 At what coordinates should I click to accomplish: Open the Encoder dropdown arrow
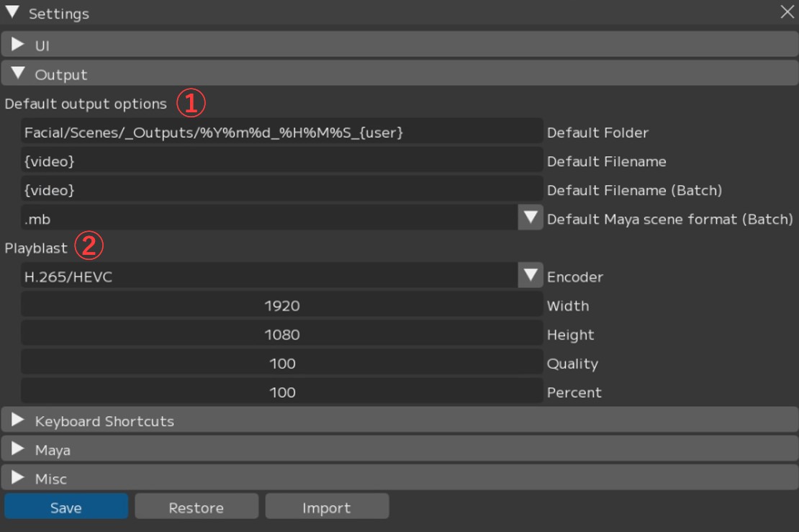(x=531, y=276)
